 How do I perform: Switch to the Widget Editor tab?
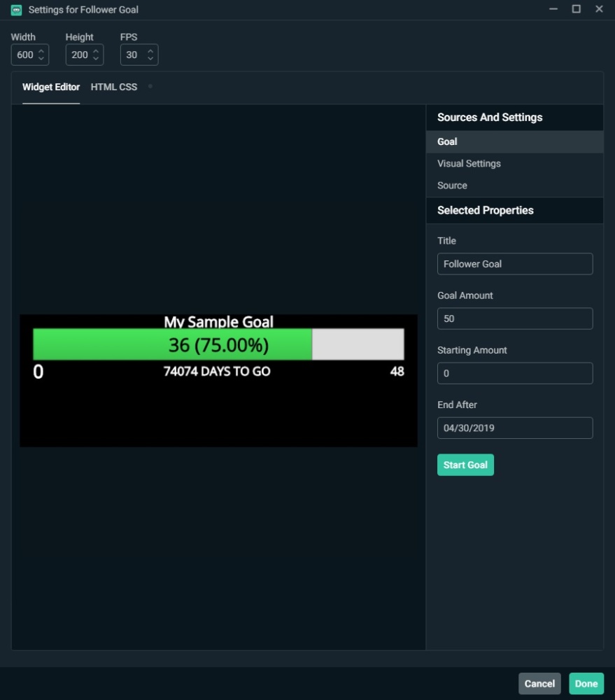[51, 87]
